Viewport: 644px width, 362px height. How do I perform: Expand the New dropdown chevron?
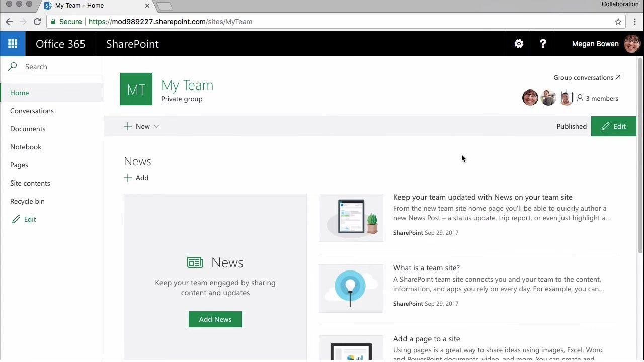coord(157,126)
